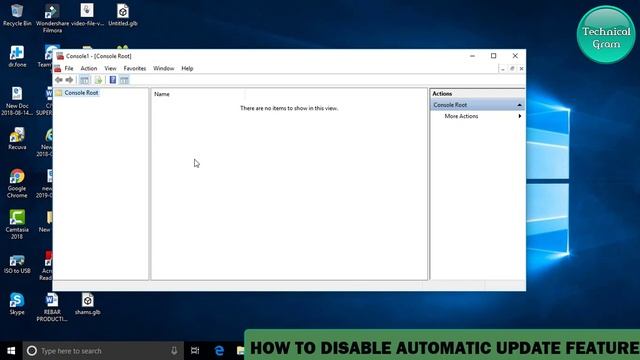Open Skype desktop shortcut

(17, 303)
